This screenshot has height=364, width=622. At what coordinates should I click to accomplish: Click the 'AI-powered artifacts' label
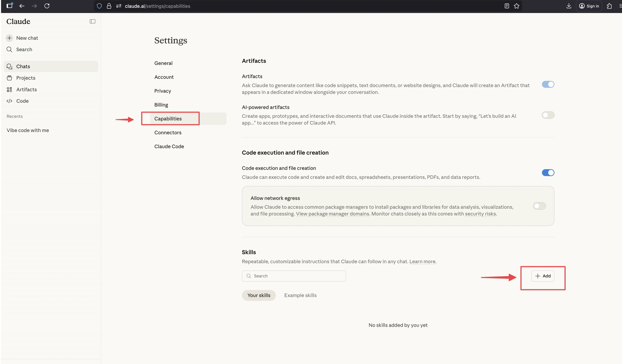266,107
